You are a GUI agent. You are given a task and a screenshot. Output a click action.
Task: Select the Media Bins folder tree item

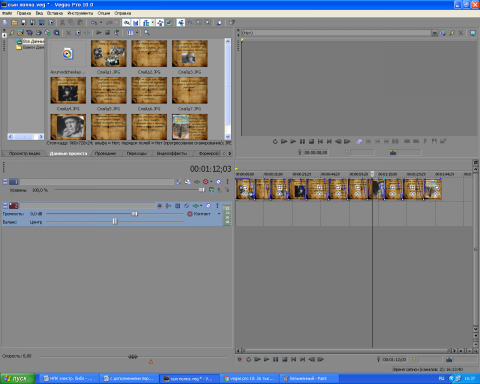click(31, 47)
